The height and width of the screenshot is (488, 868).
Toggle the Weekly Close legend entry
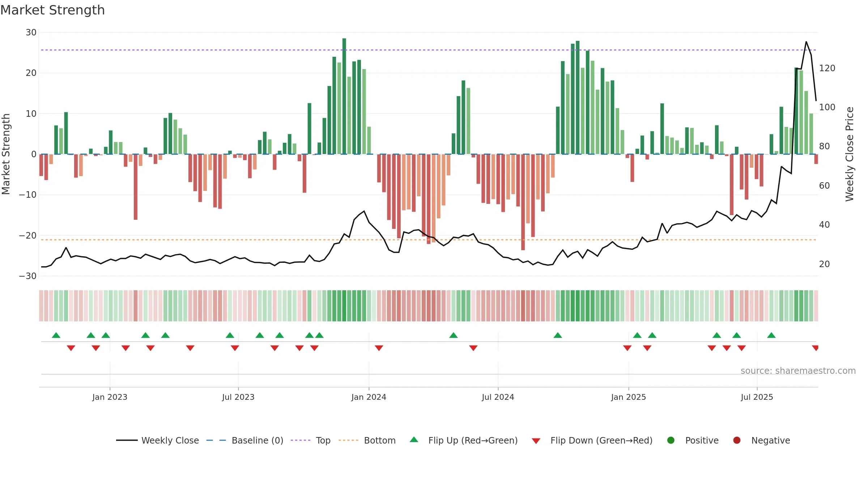(157, 440)
